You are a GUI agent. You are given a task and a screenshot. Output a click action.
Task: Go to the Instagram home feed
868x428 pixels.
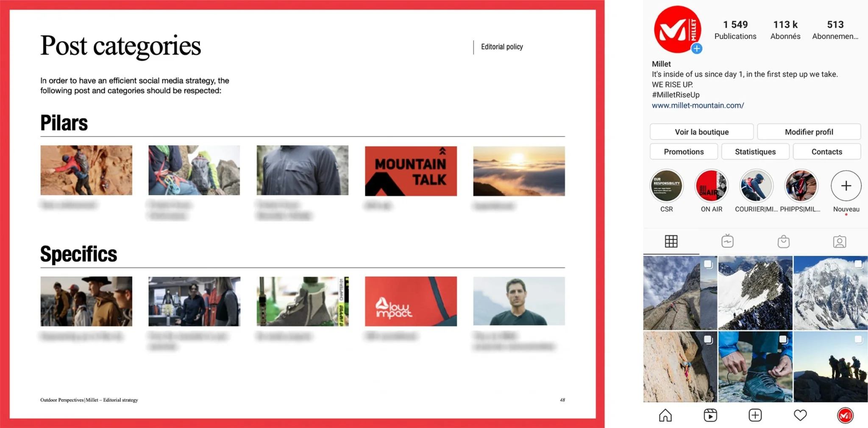[x=665, y=415]
